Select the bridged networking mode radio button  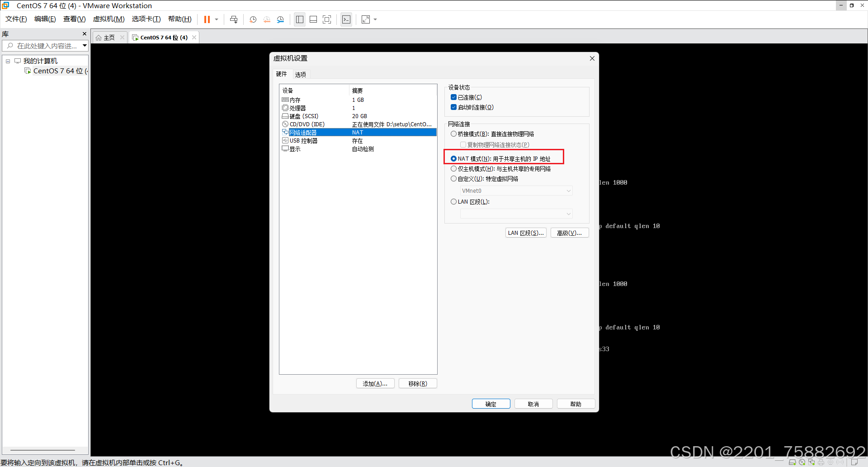pos(454,133)
